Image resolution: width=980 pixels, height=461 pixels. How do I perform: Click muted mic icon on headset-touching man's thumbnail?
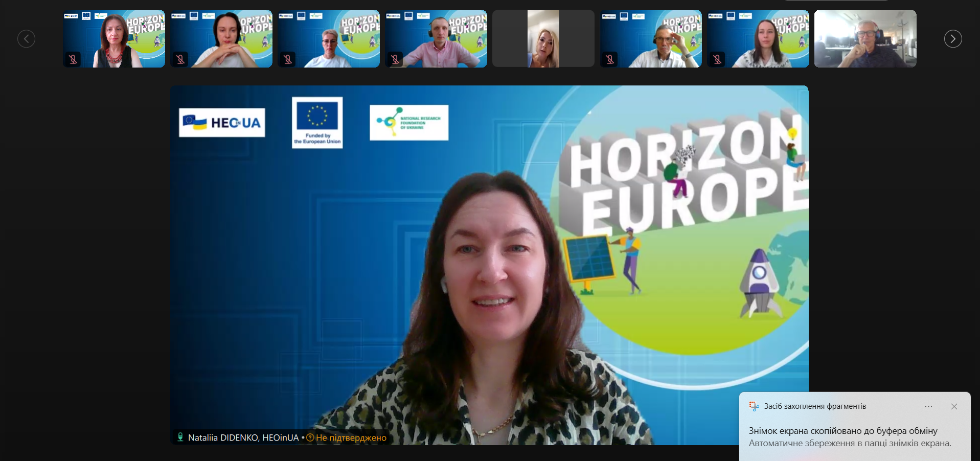coord(610,59)
